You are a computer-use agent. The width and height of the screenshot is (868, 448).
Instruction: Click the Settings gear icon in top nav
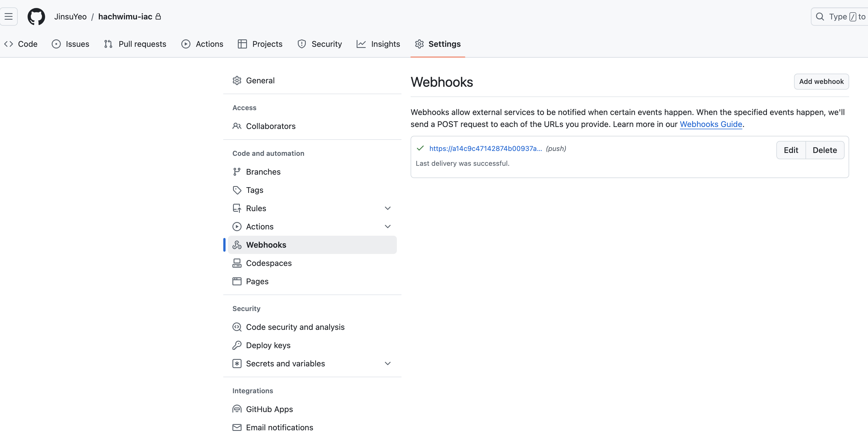tap(419, 44)
